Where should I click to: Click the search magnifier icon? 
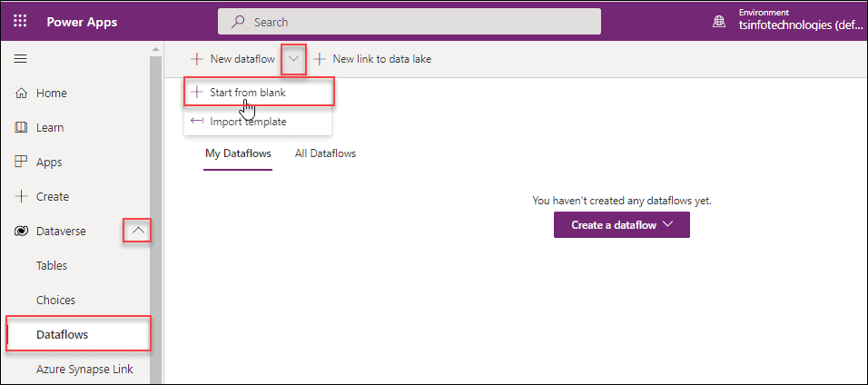[238, 22]
